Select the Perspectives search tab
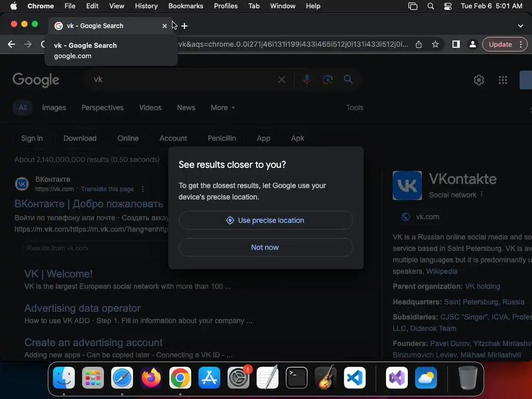 pos(102,108)
